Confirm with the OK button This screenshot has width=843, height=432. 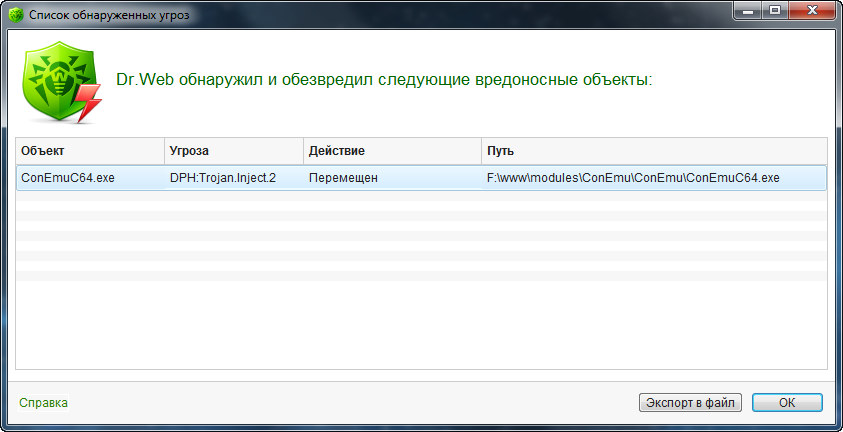(786, 403)
